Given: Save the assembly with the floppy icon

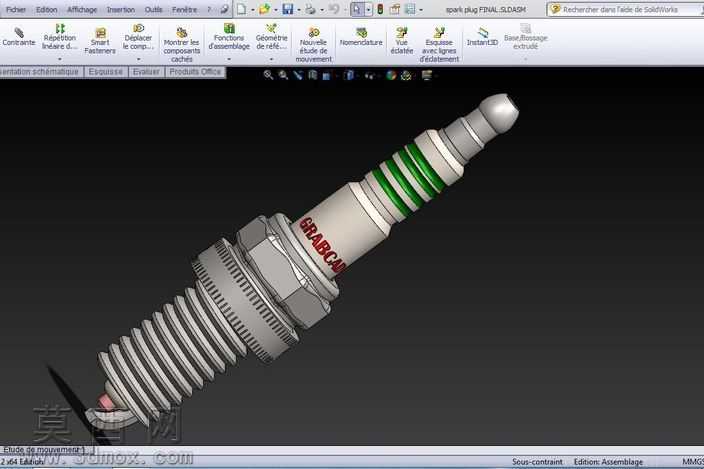Looking at the screenshot, I should point(288,9).
